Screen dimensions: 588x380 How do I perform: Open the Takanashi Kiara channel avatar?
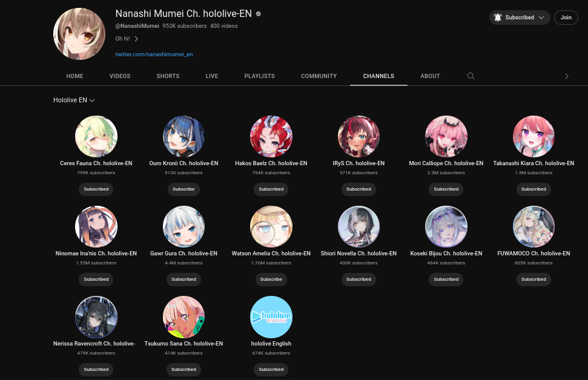533,136
